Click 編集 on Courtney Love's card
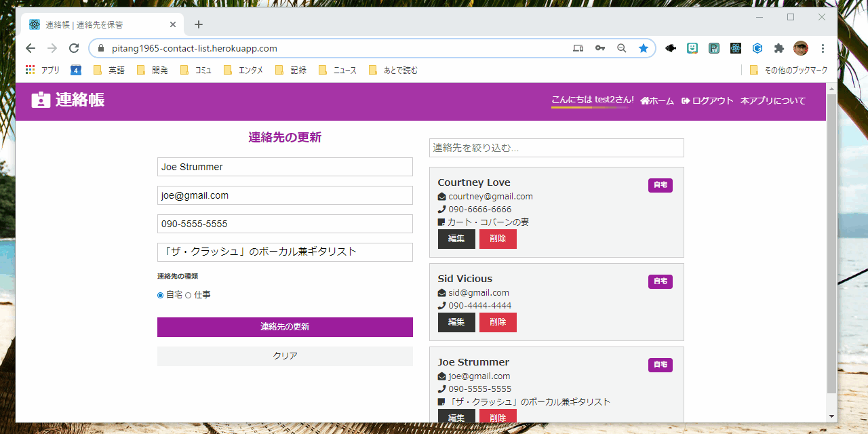 [456, 239]
